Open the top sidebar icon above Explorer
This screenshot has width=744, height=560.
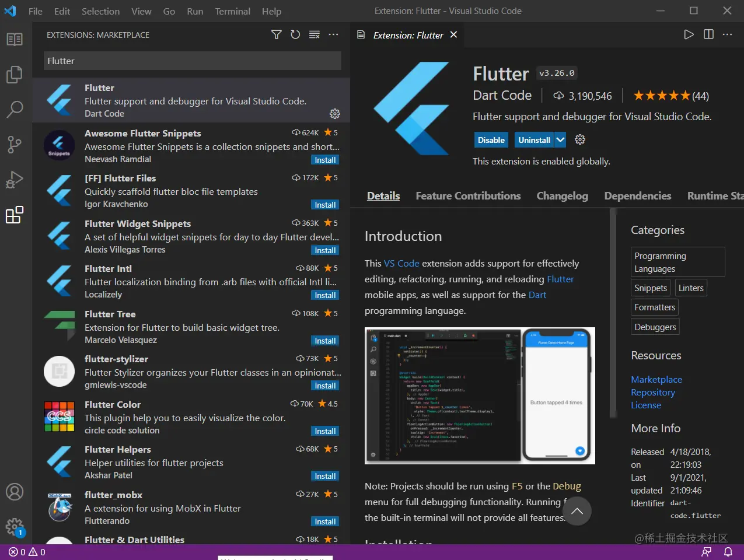coord(15,39)
